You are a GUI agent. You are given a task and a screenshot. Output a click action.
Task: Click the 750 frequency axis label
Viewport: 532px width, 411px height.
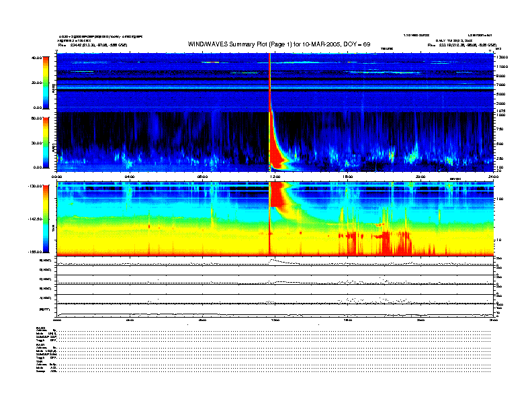click(x=500, y=129)
